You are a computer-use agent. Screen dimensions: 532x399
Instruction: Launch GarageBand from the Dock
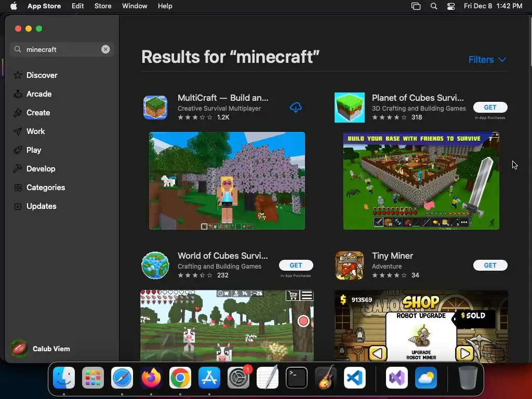click(326, 378)
